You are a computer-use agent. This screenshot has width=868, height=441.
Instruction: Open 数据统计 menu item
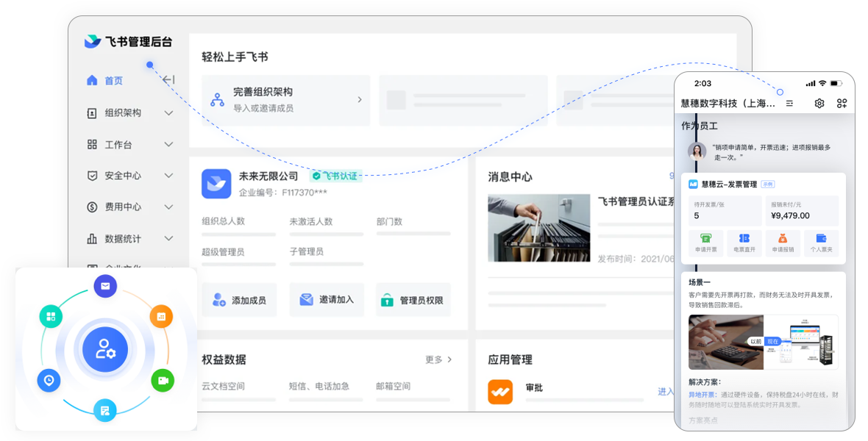122,239
